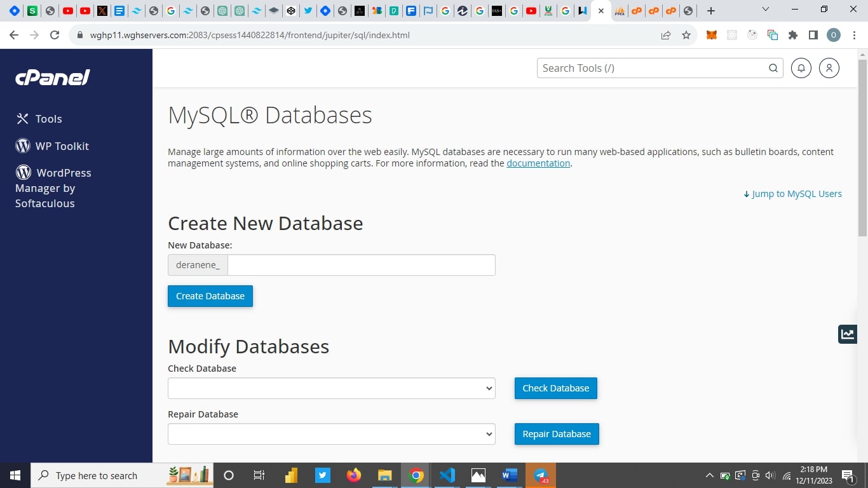Open Task View in taskbar
Screen dimensions: 868x488
pyautogui.click(x=259, y=475)
